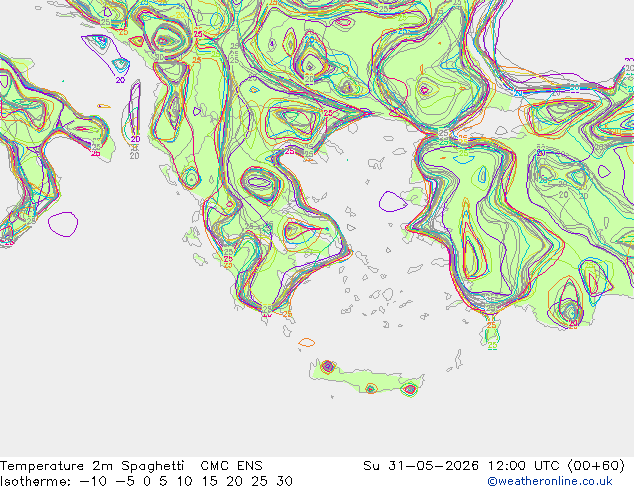The image size is (634, 490).
Task: Click "-5" in the Isotherme legend
Action: [126, 482]
